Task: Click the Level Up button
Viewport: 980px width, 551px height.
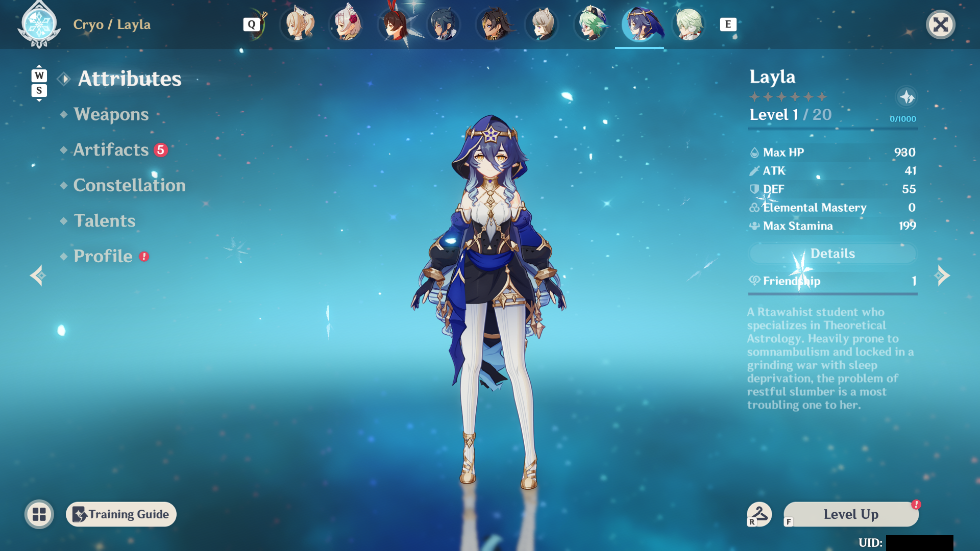Action: pos(851,514)
